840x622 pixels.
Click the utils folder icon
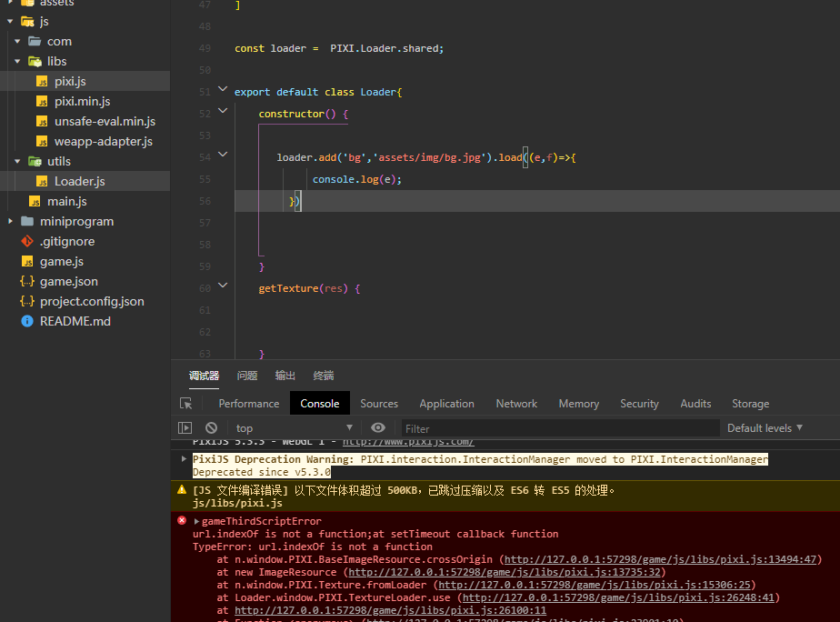35,161
